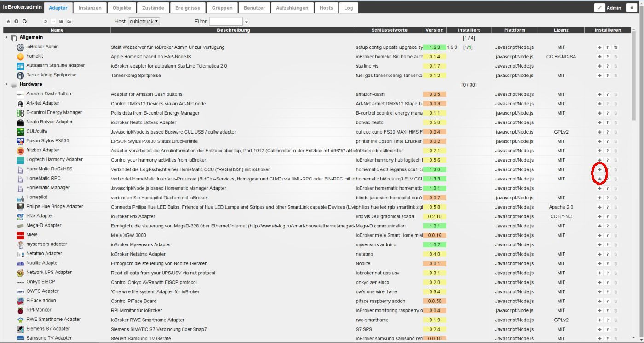Viewport: 644px width, 343px height.
Task: Click the plus icon for ioBroker Admin
Action: [600, 47]
